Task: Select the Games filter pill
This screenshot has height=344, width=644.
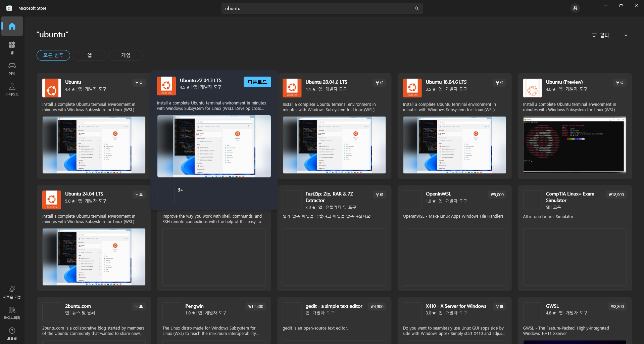Action: (x=126, y=55)
